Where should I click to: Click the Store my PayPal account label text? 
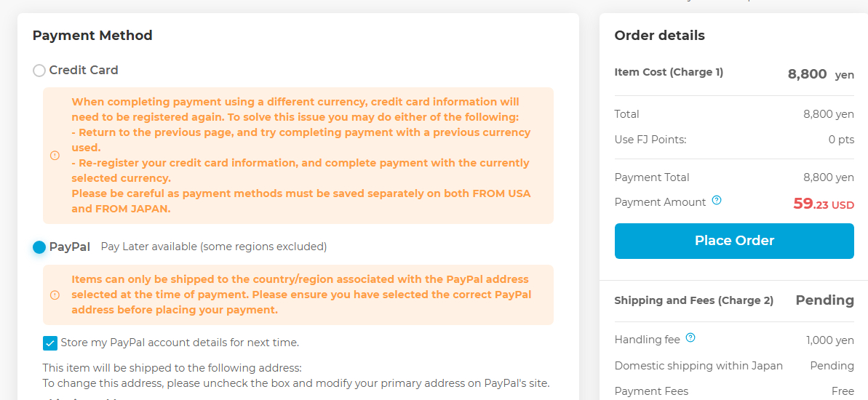click(x=180, y=343)
